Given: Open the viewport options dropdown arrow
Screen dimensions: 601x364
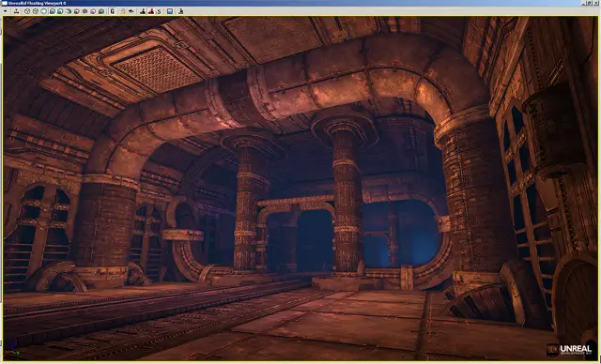Looking at the screenshot, I should pos(5,11).
